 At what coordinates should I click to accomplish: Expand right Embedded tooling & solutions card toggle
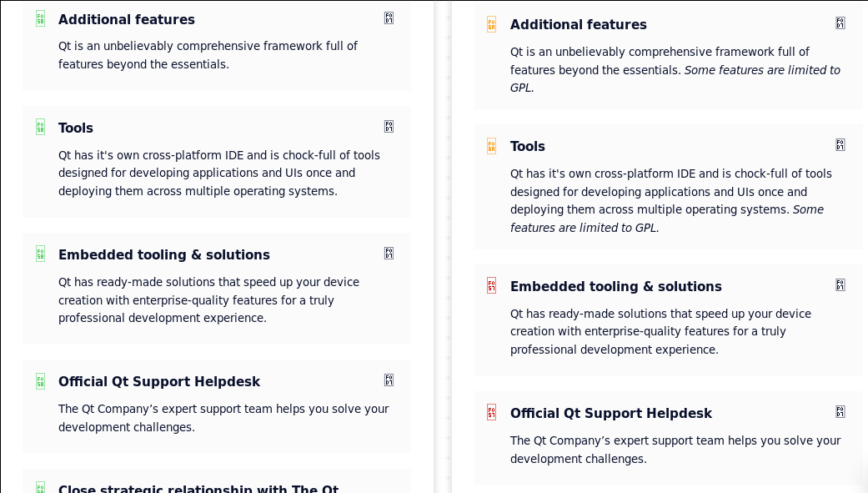840,285
